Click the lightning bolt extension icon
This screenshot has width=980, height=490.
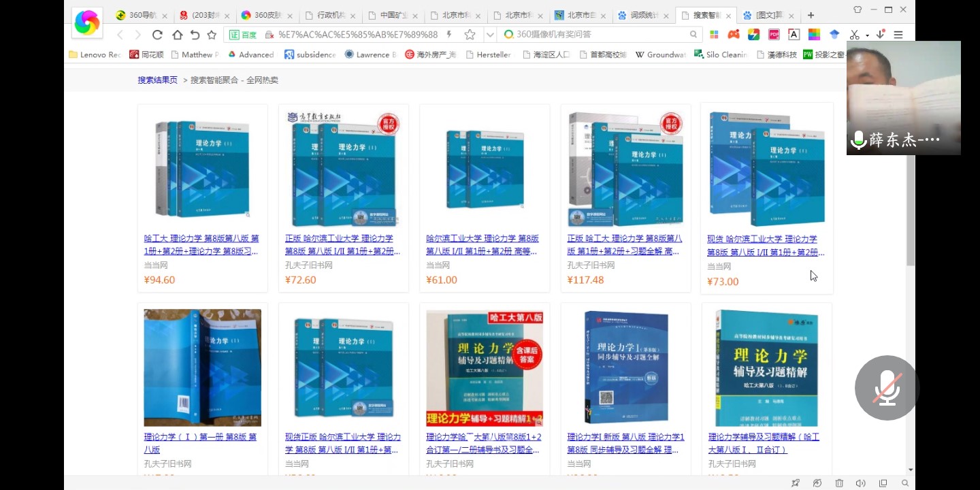point(753,35)
